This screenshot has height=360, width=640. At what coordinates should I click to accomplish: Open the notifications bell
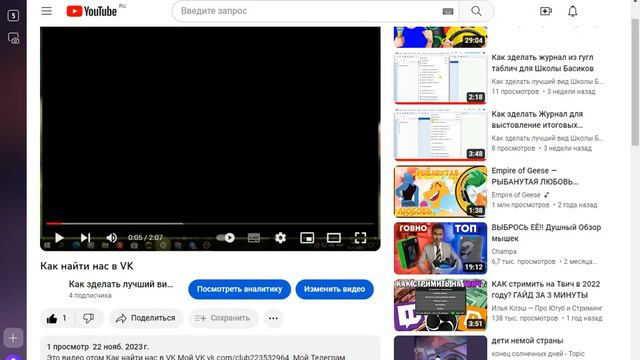click(x=573, y=11)
